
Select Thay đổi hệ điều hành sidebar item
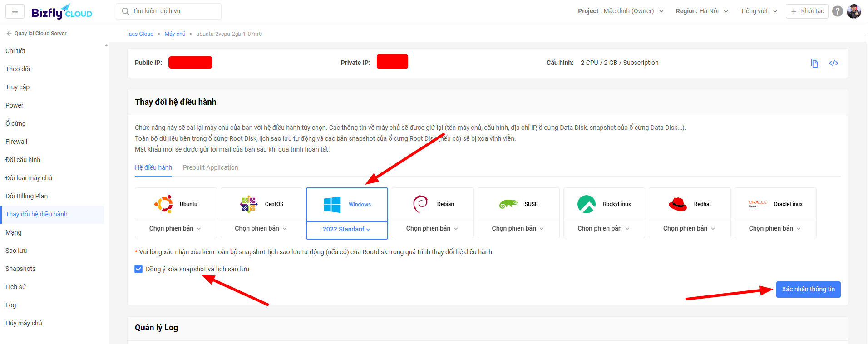(52, 214)
